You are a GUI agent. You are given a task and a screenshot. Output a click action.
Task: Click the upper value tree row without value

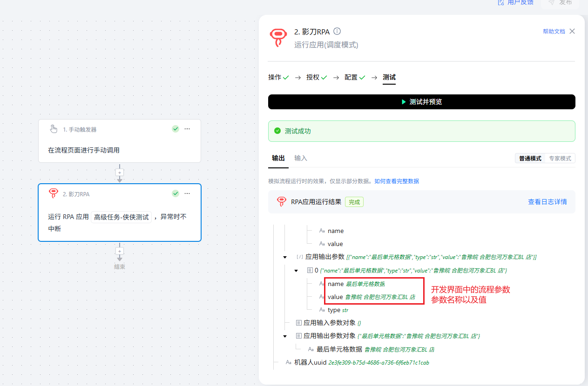pos(331,244)
